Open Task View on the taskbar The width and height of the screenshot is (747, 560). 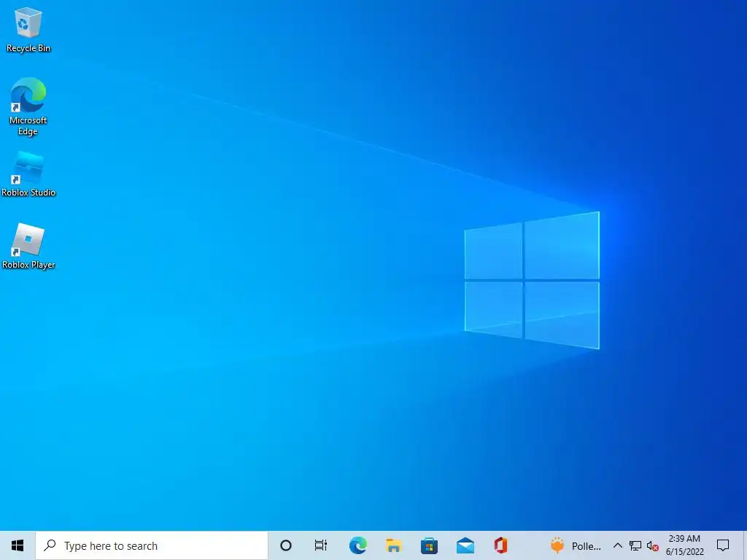point(321,545)
